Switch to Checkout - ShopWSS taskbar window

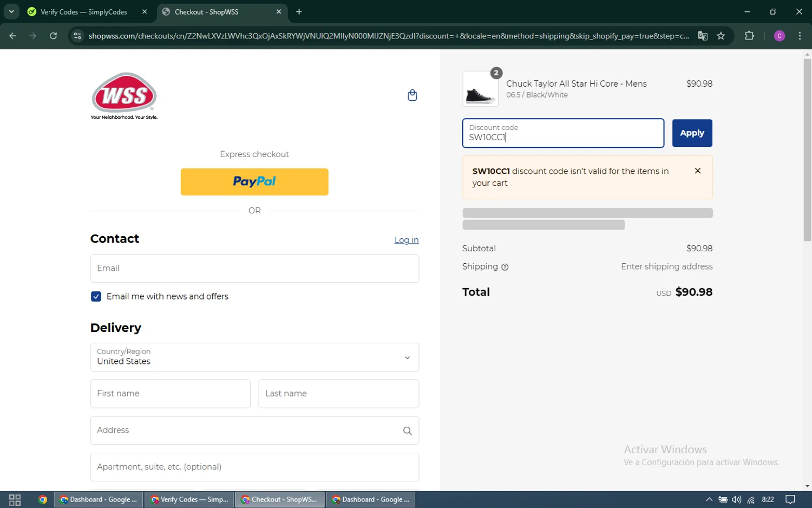tap(280, 499)
